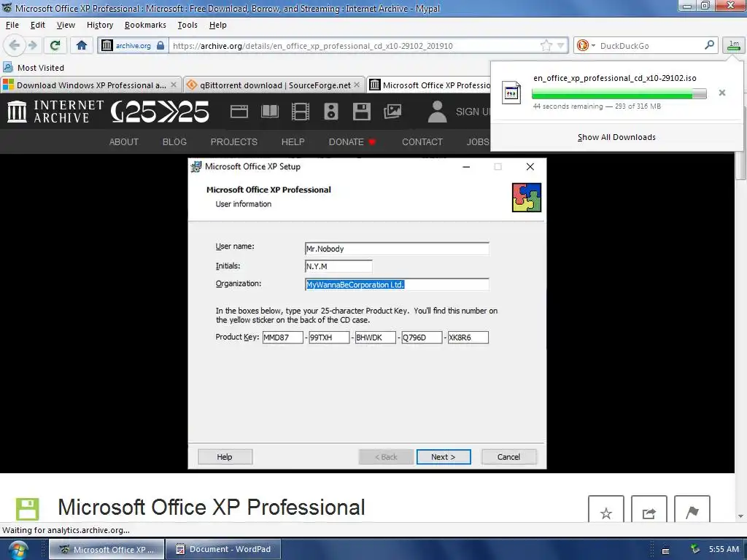The width and height of the screenshot is (747, 560).
Task: Open the Images icon
Action: 392,112
